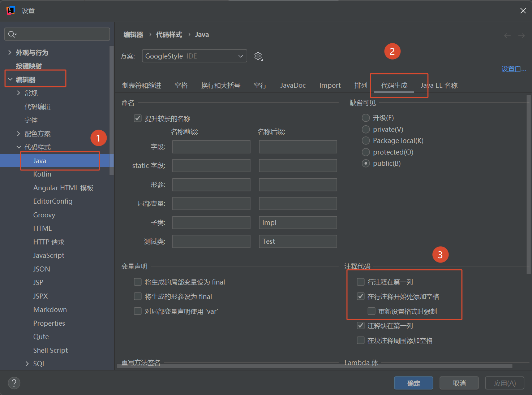Click the settings tree vertical scrollbar
Viewport: 532px width, 395px height.
click(112, 110)
